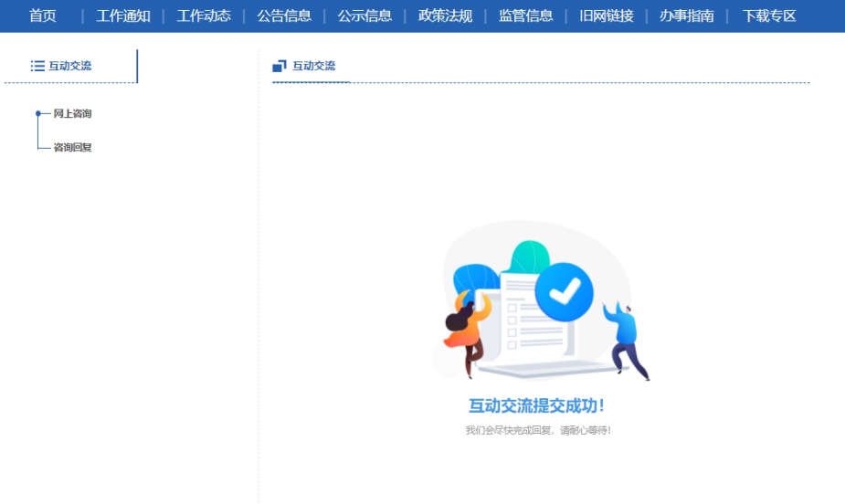The width and height of the screenshot is (845, 504).
Task: Open 监管信息 from the navigation bar
Action: [525, 16]
